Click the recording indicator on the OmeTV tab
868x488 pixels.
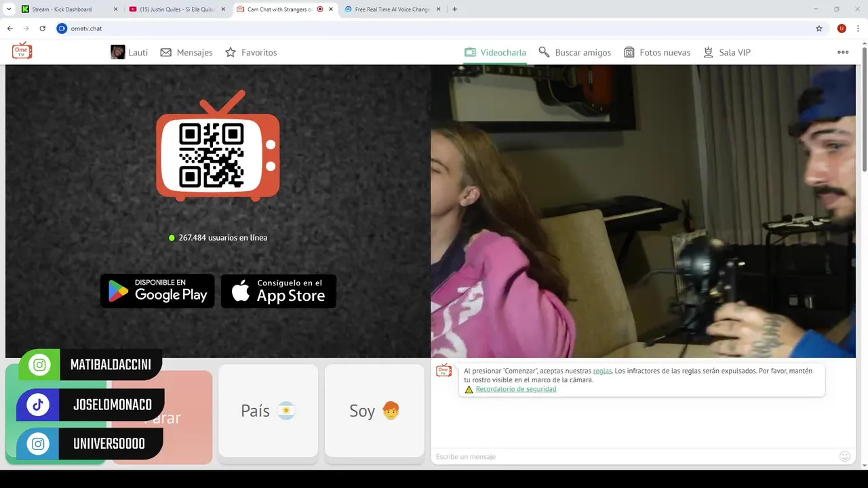click(x=320, y=9)
